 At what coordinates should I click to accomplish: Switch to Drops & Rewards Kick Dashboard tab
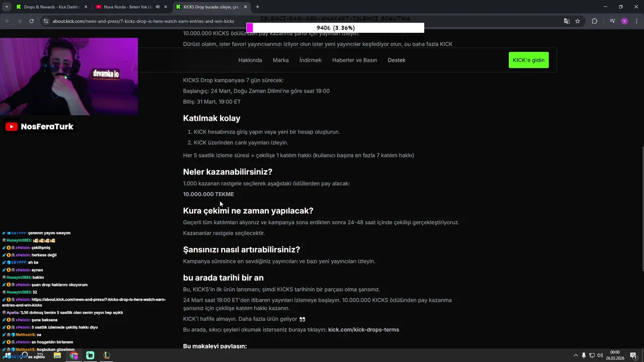pos(51,7)
